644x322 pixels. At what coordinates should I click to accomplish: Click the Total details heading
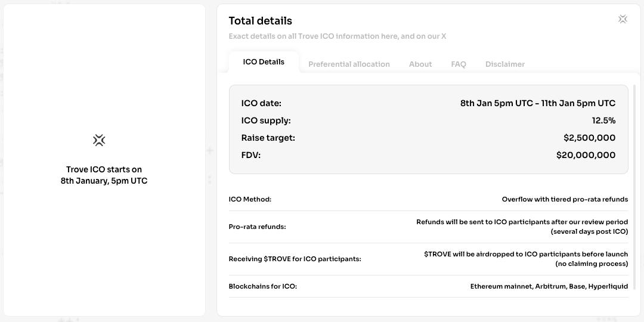click(261, 21)
